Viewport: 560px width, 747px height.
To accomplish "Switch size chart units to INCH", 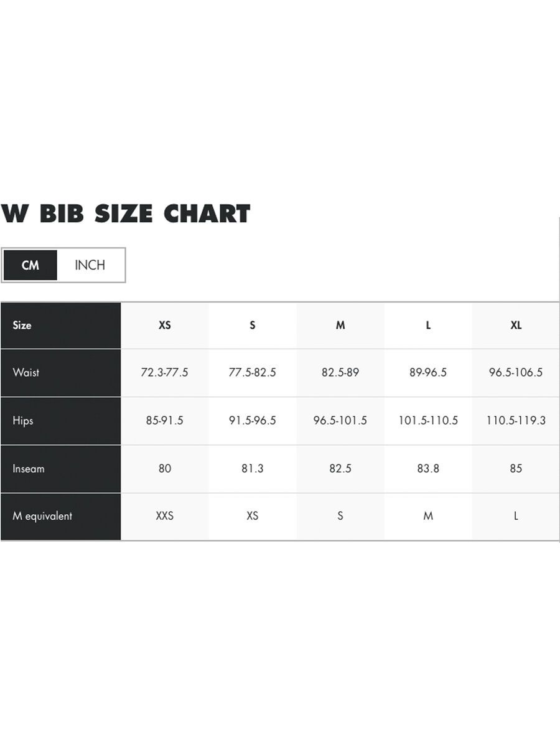I will pyautogui.click(x=90, y=265).
